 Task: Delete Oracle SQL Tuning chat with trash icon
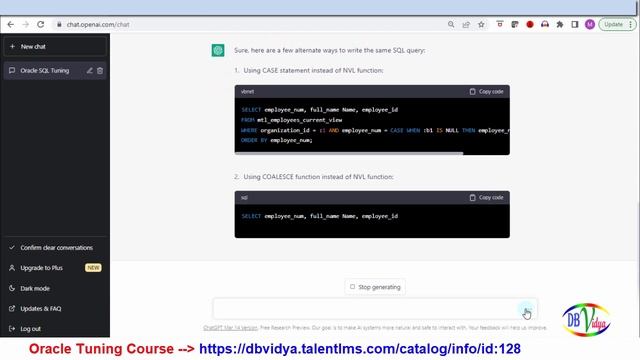pyautogui.click(x=100, y=71)
